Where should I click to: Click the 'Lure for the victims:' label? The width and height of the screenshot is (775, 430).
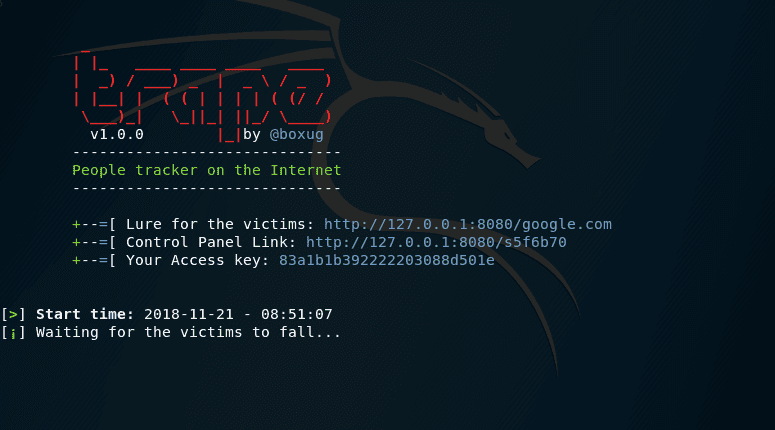tap(220, 224)
